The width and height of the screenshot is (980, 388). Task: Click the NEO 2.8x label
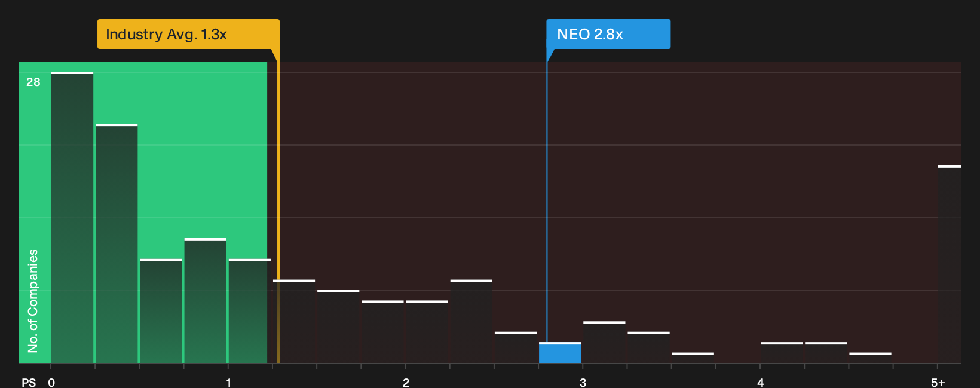[x=608, y=34]
